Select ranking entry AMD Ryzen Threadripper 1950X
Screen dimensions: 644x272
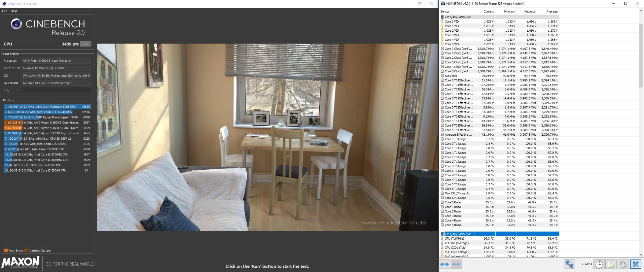(47, 117)
